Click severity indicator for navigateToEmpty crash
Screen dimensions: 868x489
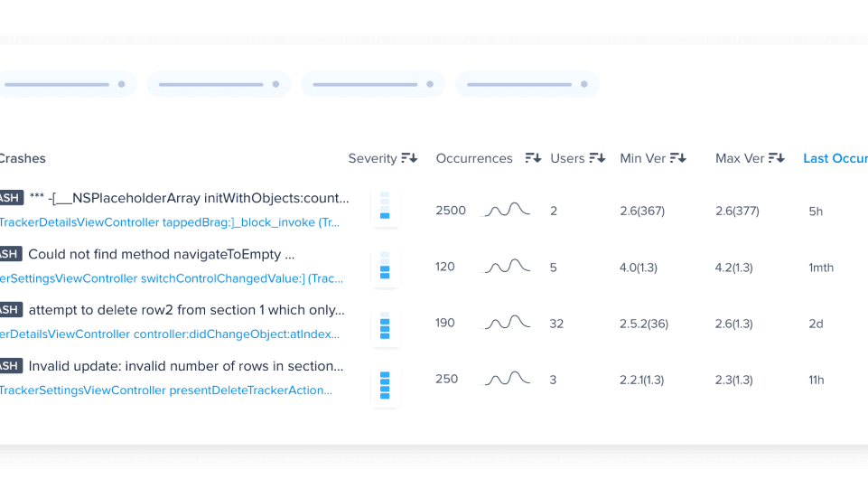[385, 268]
